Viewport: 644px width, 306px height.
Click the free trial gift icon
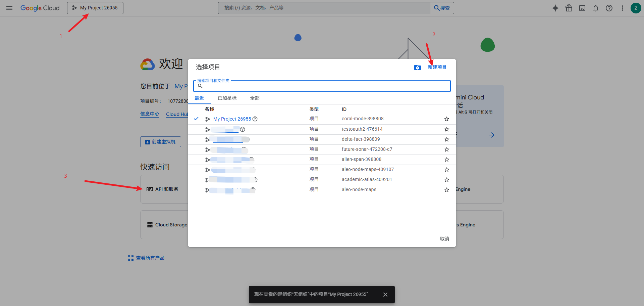569,8
